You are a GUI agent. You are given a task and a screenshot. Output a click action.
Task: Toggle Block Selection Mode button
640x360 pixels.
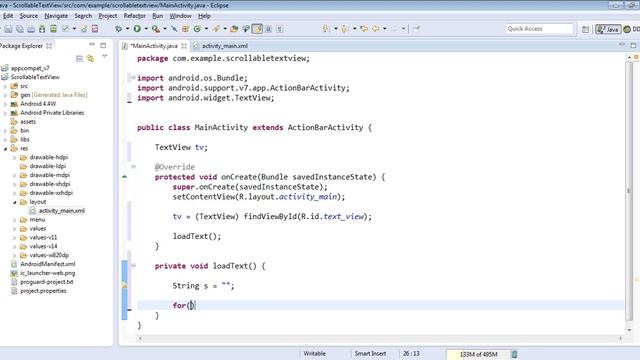click(x=269, y=29)
